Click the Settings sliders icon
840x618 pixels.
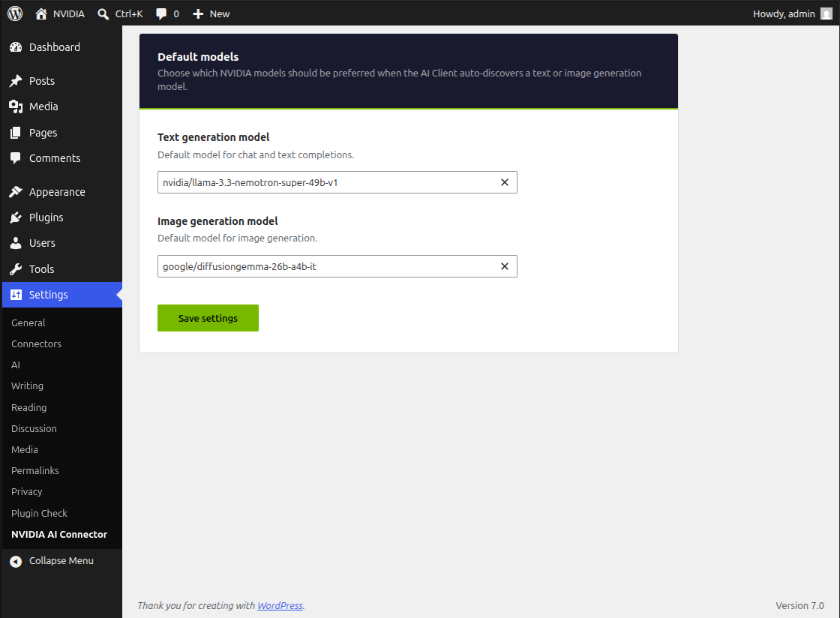(16, 295)
